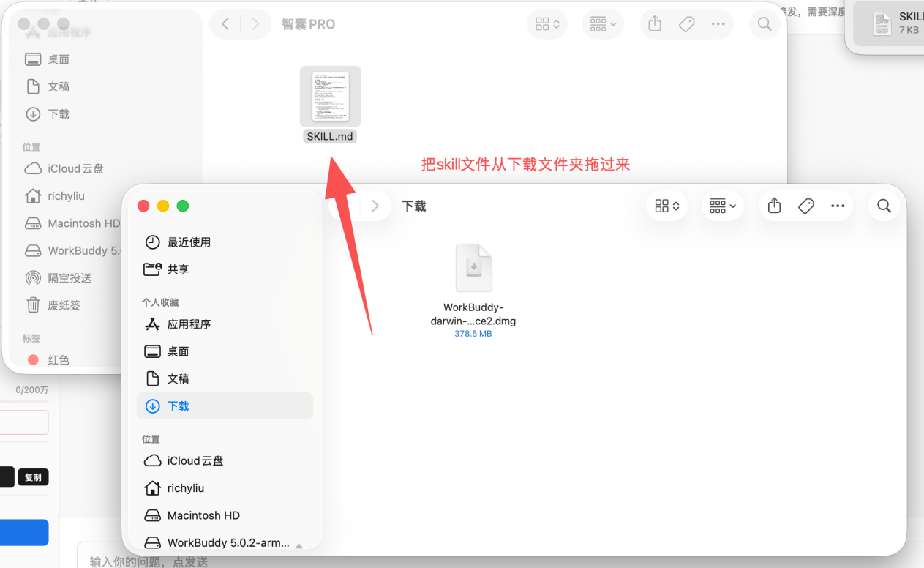Open the icon view switcher in the 下载 window
Image resolution: width=924 pixels, height=568 pixels.
[667, 206]
